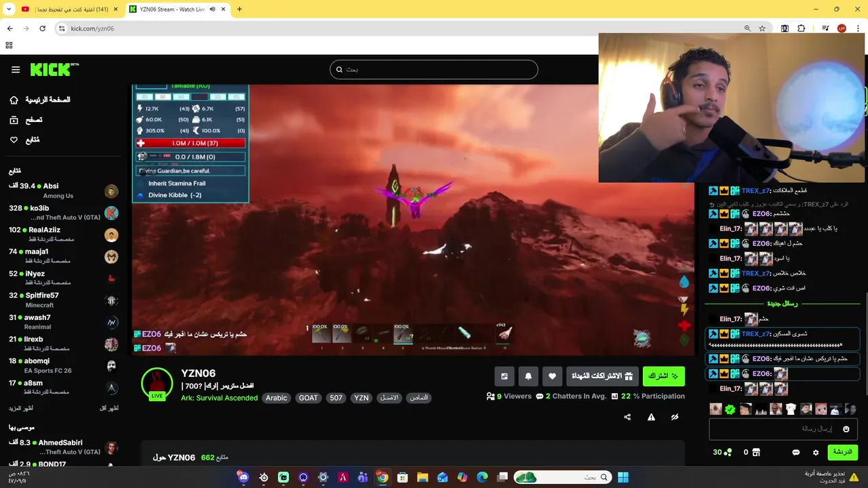Share the stream via share icon
The height and width of the screenshot is (488, 868).
(x=627, y=417)
